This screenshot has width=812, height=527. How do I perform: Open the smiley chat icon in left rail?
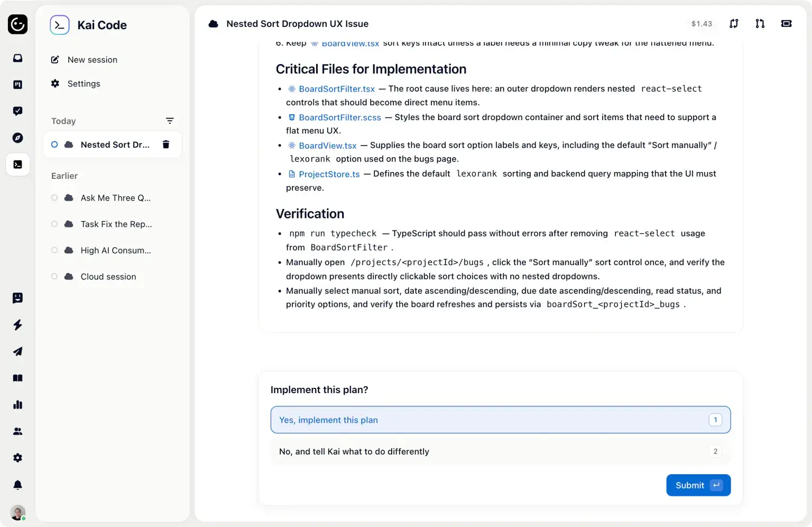[x=17, y=298]
